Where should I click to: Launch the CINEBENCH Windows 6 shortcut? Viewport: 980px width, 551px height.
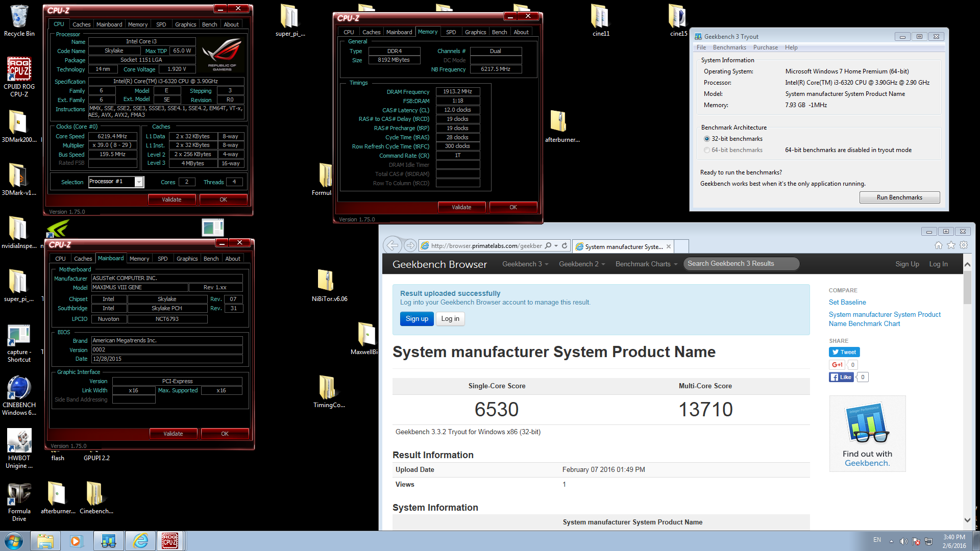(19, 396)
